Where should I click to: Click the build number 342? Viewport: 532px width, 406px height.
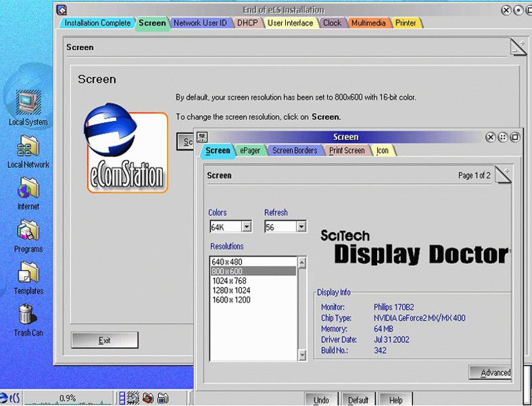pos(380,351)
